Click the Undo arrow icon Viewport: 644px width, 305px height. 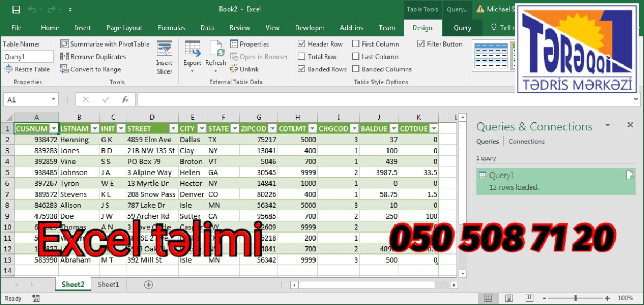(32, 9)
